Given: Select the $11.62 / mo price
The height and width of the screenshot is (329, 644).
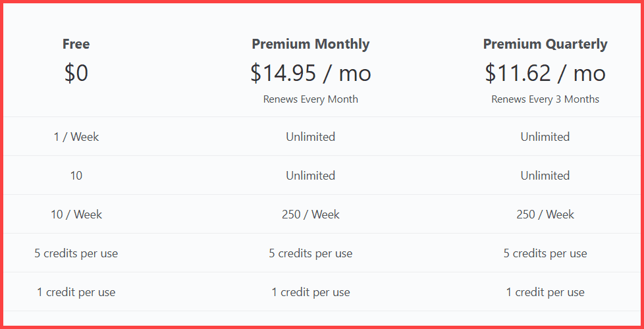Looking at the screenshot, I should click(545, 72).
